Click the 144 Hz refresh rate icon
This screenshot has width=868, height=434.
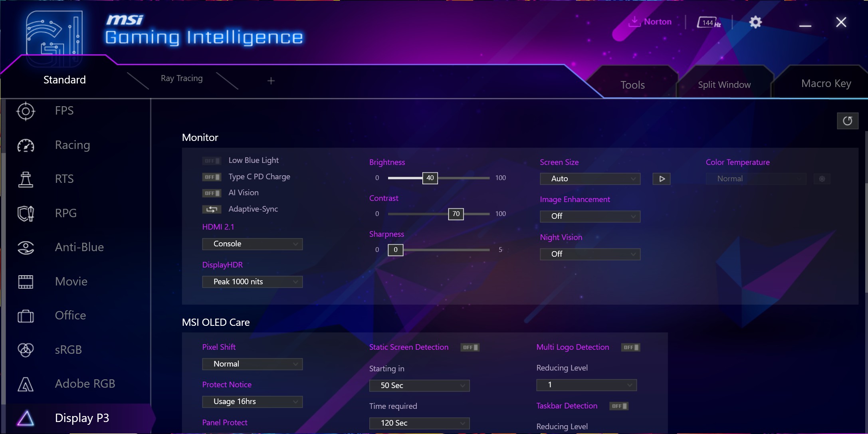(x=709, y=22)
